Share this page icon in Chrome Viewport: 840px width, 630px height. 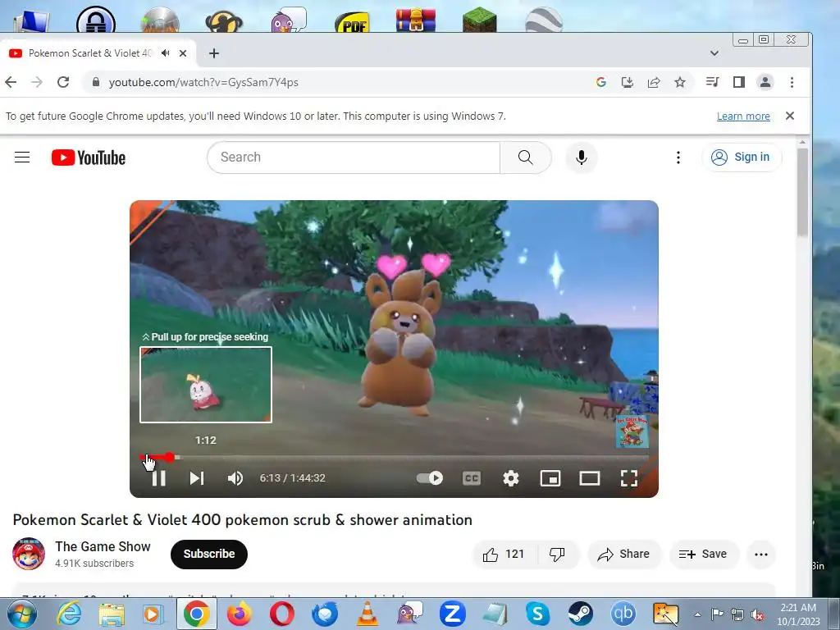click(654, 82)
